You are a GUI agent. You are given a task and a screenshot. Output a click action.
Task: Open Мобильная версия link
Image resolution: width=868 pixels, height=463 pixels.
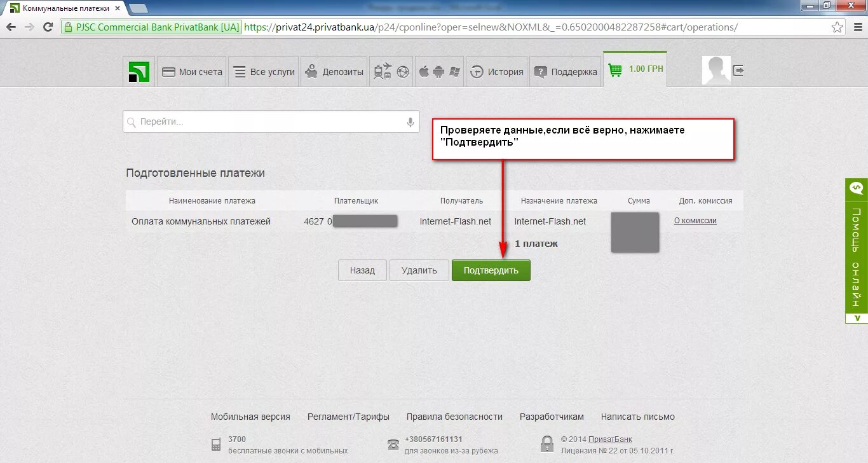(250, 417)
